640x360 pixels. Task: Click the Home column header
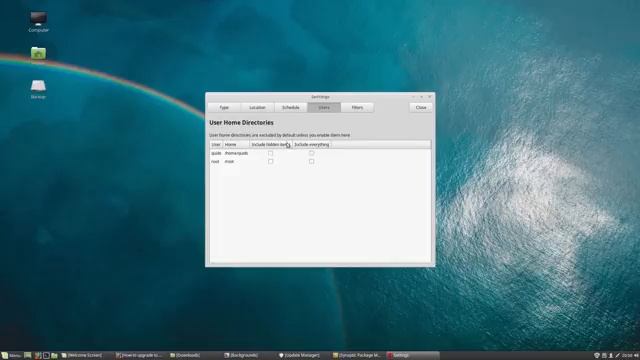pos(236,144)
